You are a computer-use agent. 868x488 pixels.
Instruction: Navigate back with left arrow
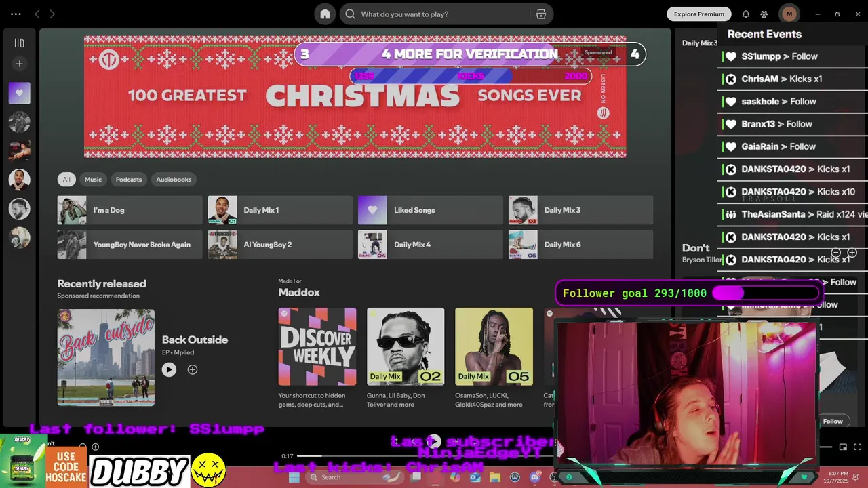[x=37, y=14]
